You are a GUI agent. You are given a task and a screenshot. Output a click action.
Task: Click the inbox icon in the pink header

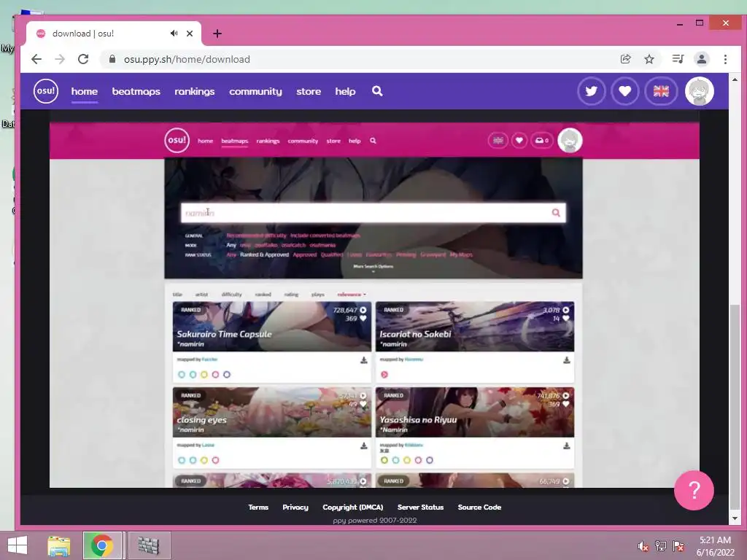coord(542,141)
